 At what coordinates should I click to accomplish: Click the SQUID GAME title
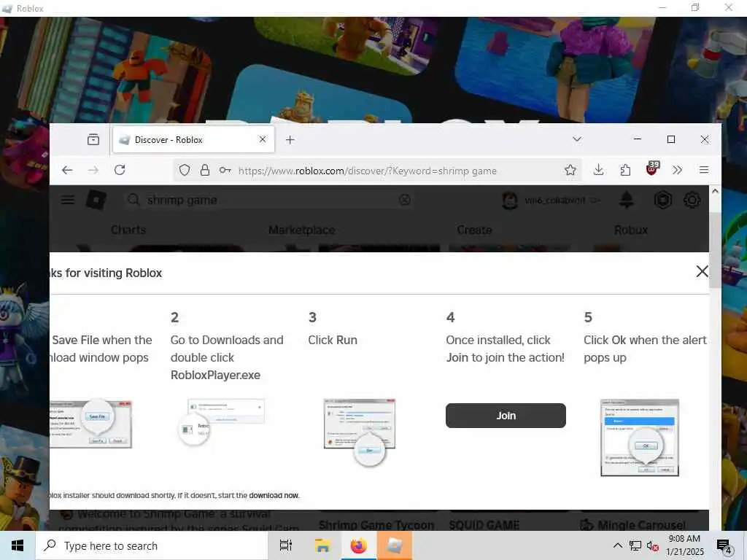pyautogui.click(x=484, y=525)
